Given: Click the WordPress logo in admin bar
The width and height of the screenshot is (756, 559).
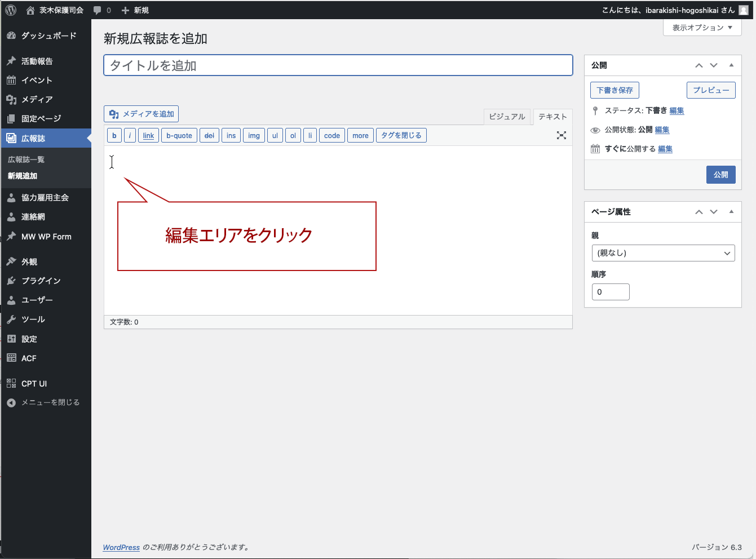Looking at the screenshot, I should point(11,10).
